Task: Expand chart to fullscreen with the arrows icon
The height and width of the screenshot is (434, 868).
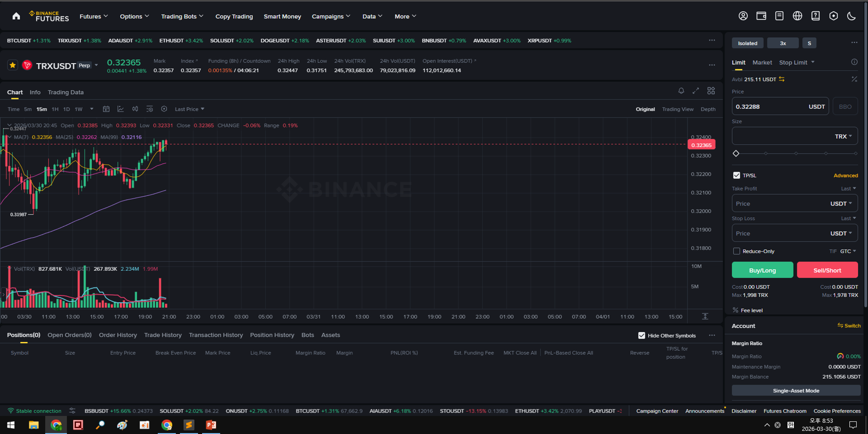Action: 696,91
